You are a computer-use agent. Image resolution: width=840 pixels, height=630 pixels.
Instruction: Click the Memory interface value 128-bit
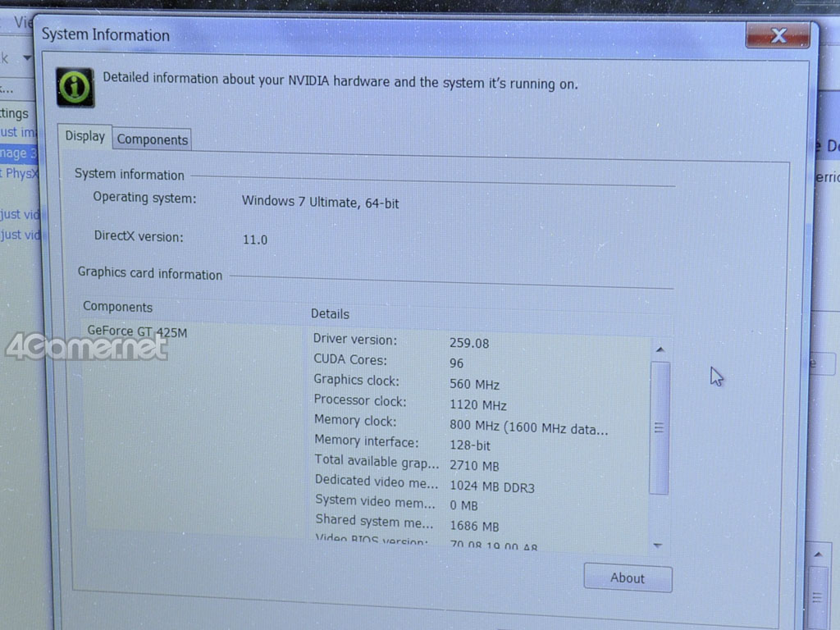pos(470,445)
